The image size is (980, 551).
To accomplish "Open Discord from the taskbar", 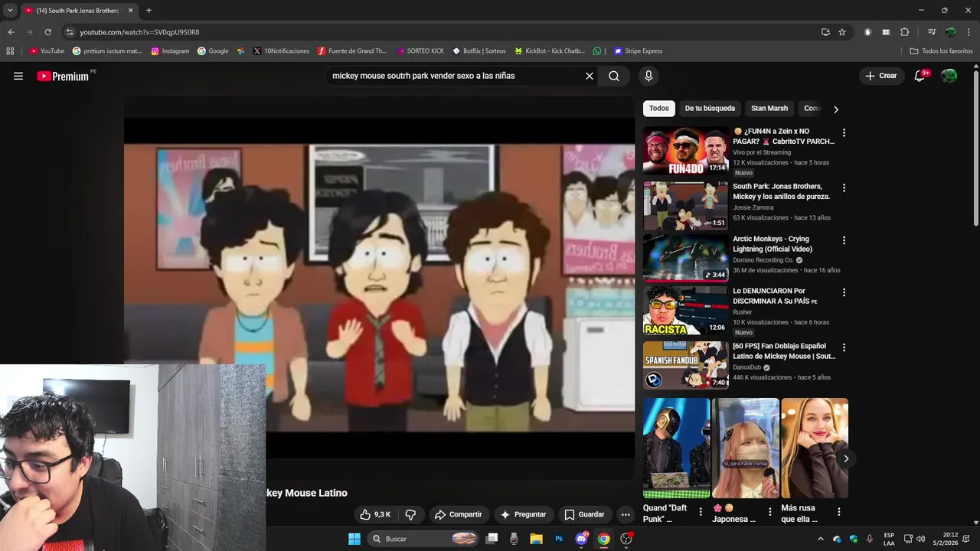I will pyautogui.click(x=581, y=539).
